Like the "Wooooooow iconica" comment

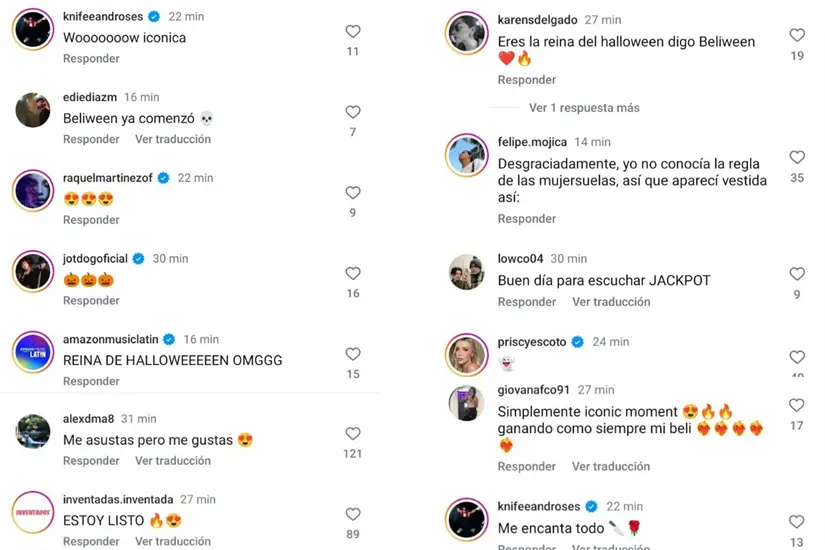click(353, 31)
